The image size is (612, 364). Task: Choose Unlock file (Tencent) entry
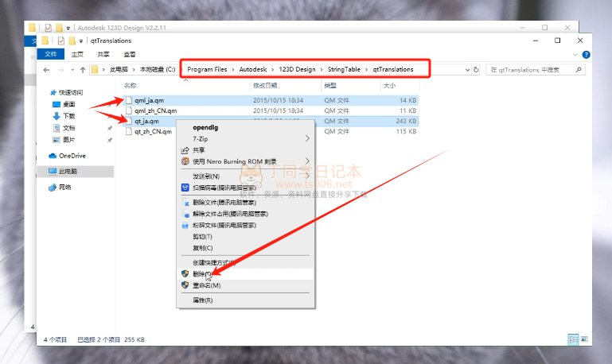click(246, 214)
